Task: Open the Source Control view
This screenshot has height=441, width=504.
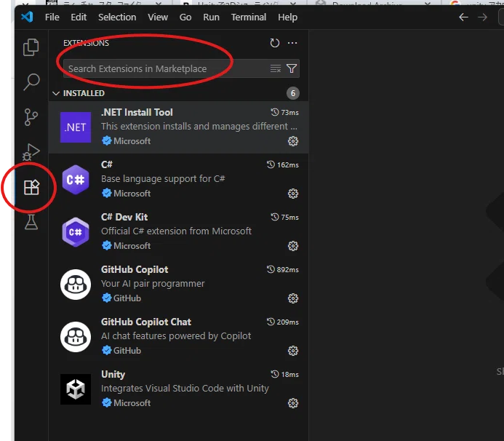Action: [x=31, y=117]
